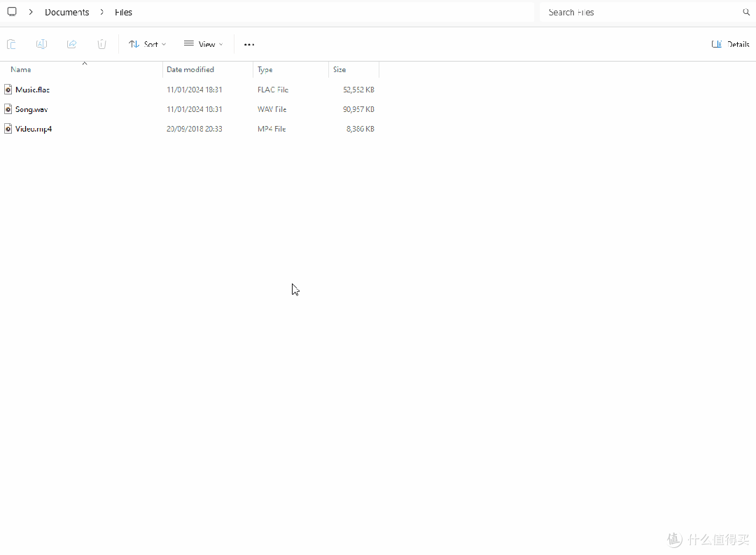This screenshot has width=756, height=555.
Task: Click the Delete trash icon
Action: (101, 44)
